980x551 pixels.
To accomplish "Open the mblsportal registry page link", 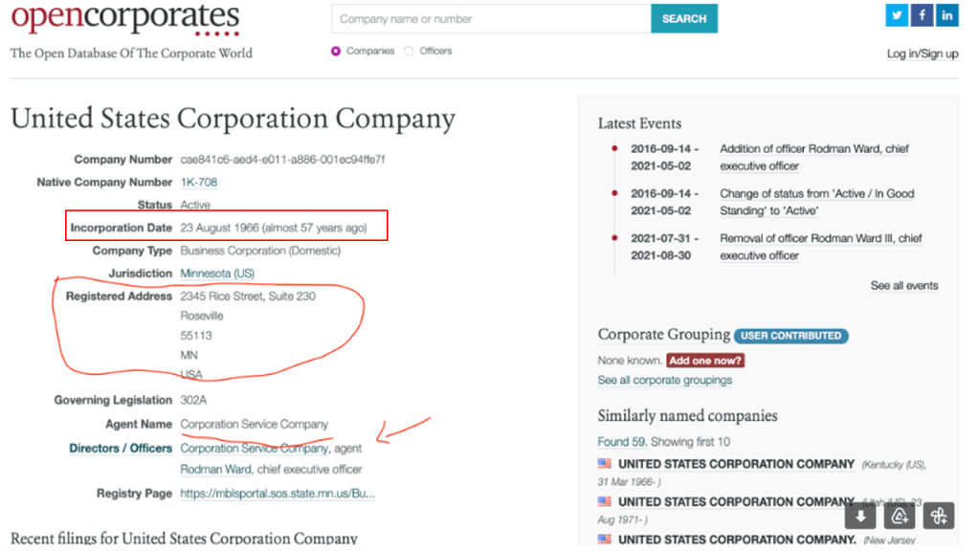I will click(x=278, y=494).
